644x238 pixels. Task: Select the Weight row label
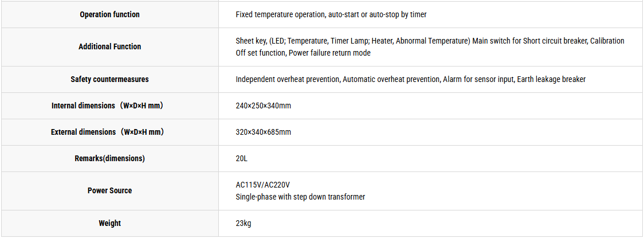click(x=109, y=223)
